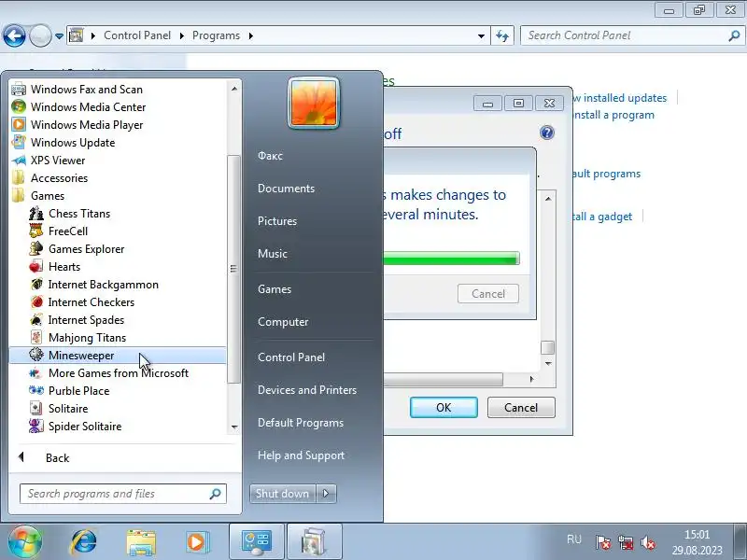The image size is (747, 560).
Task: Open Documents from Start menu
Action: coord(286,189)
